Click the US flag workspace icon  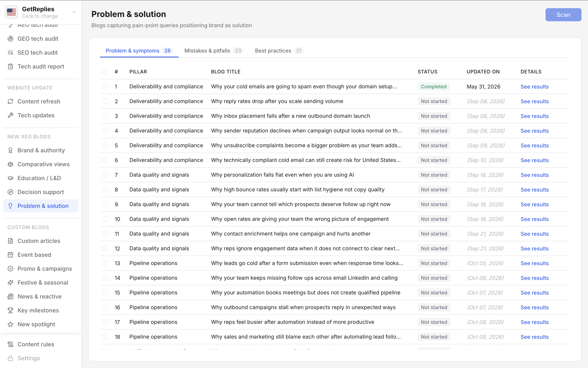[11, 12]
